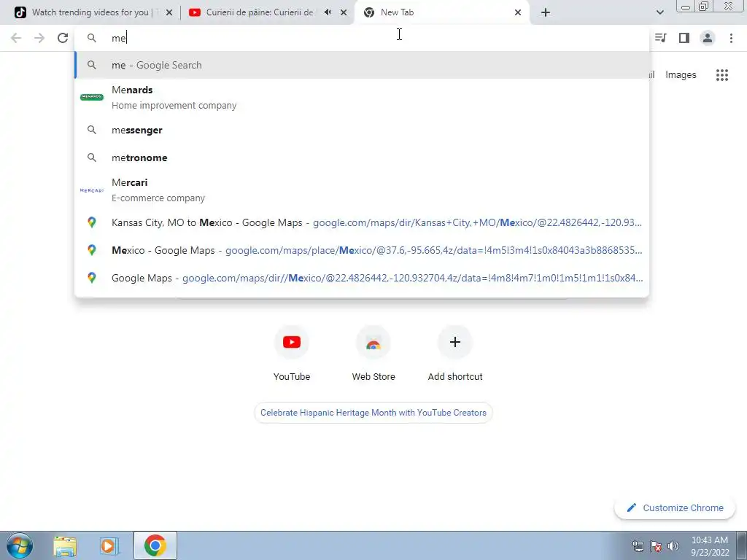Close the TikTok tab
Screen dimensions: 747x560
click(169, 12)
